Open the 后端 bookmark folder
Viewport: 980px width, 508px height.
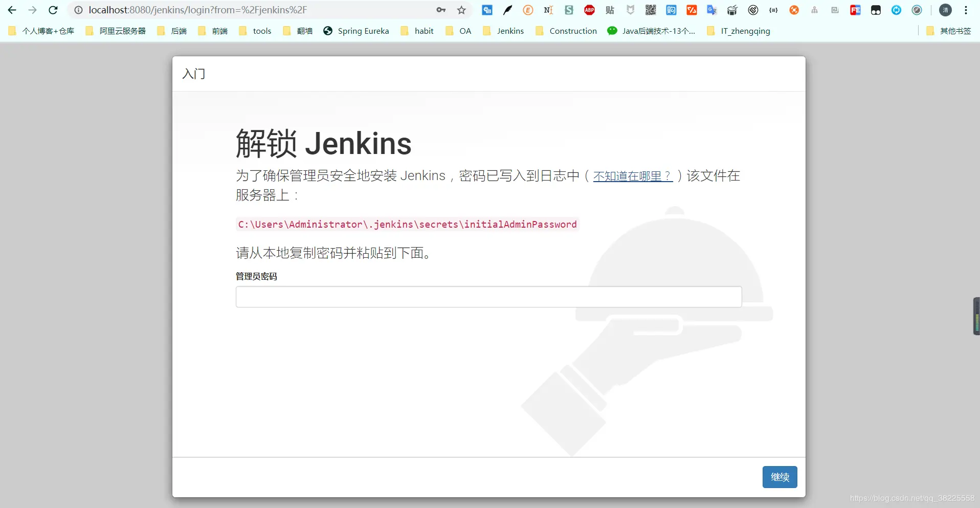coord(172,31)
